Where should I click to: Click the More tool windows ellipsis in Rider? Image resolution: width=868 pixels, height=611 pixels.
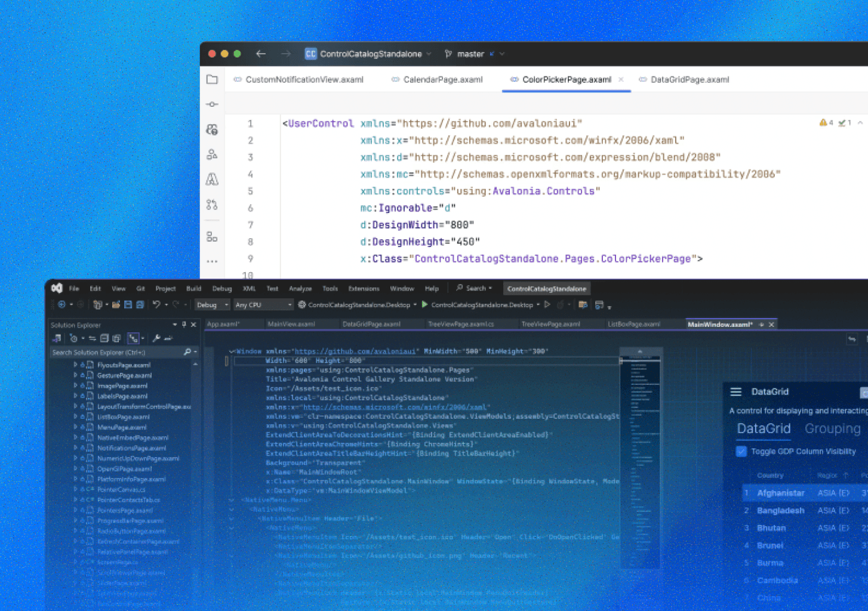[212, 261]
